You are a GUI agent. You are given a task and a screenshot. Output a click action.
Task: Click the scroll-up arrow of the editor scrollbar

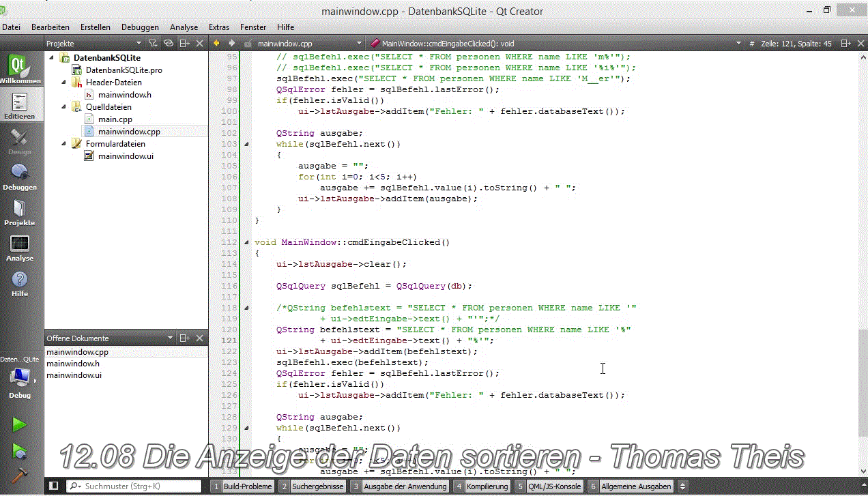pos(863,56)
